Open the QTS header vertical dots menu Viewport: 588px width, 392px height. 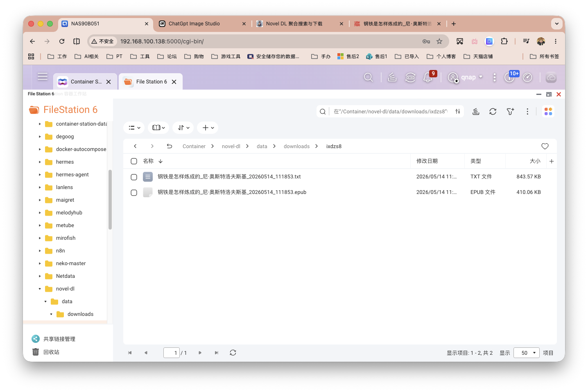tap(495, 77)
